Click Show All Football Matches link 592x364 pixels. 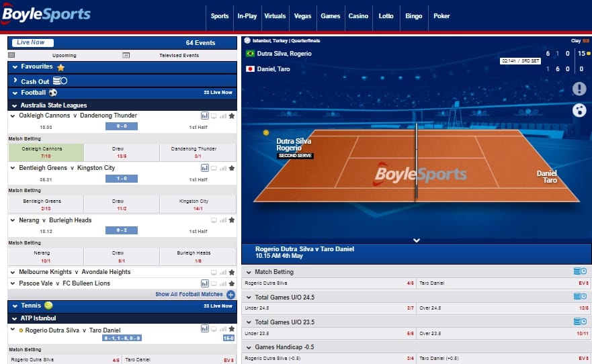(189, 294)
